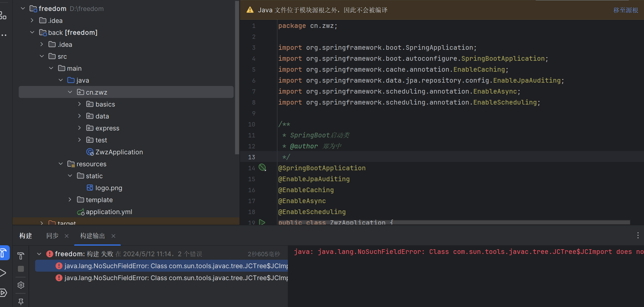
Task: Close the 构建输出 tab
Action: (x=113, y=236)
